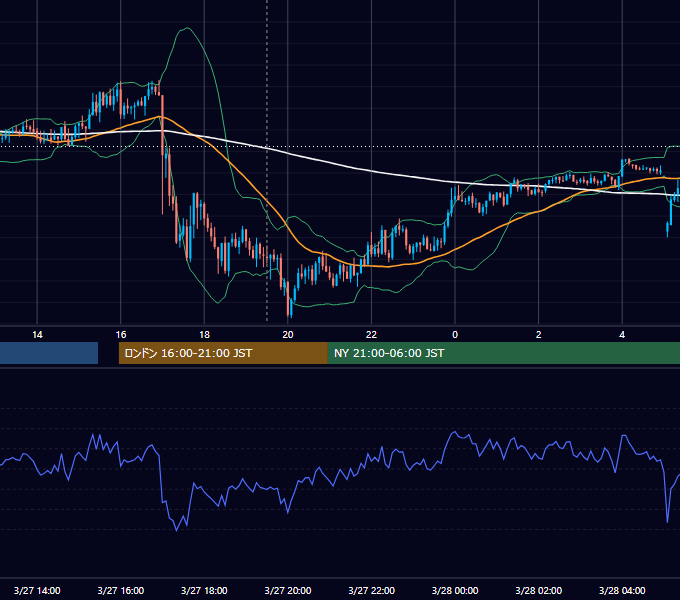Image resolution: width=680 pixels, height=600 pixels.
Task: Click the 3/28 00:00 date label
Action: pos(455,590)
